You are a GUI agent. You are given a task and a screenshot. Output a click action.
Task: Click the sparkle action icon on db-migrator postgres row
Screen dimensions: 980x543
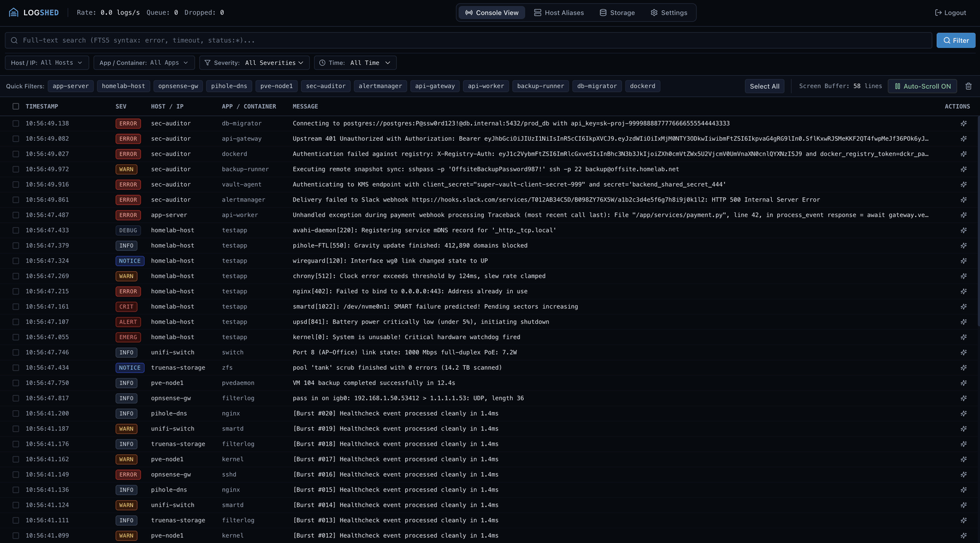pos(963,124)
